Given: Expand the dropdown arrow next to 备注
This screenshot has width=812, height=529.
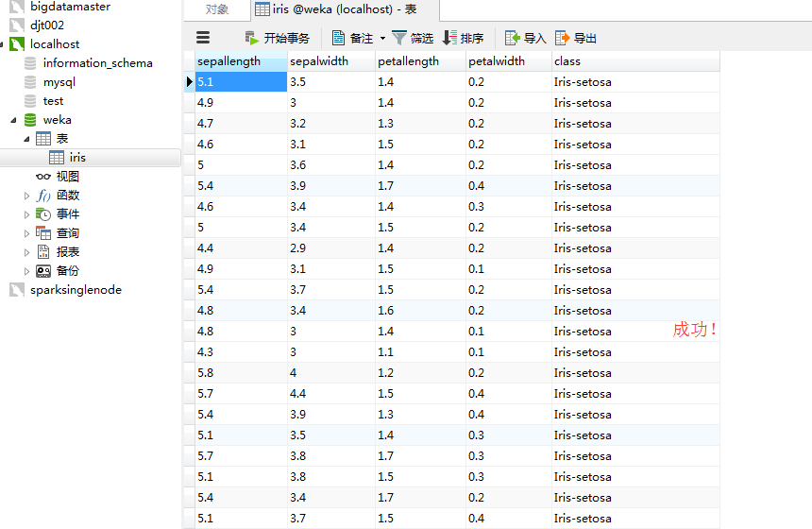Looking at the screenshot, I should tap(382, 38).
